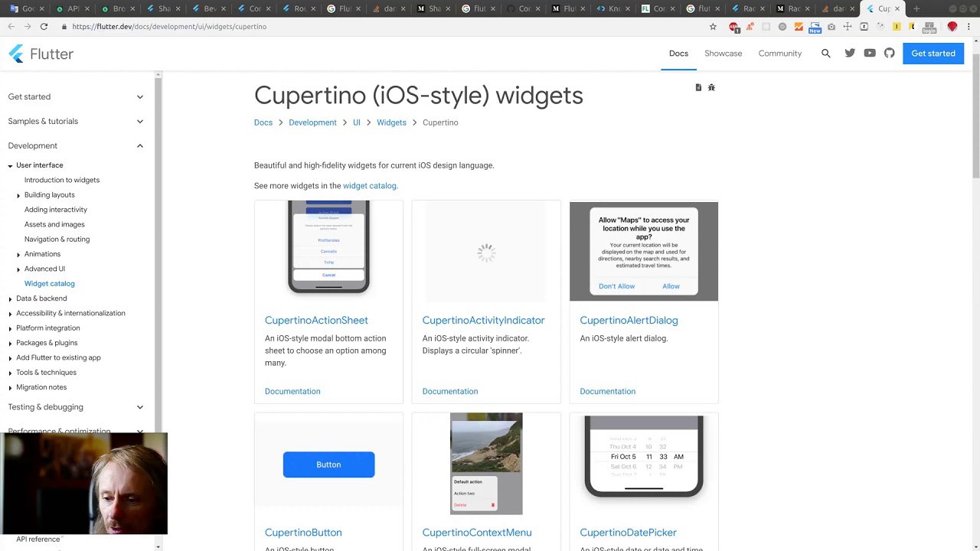Viewport: 980px width, 551px height.
Task: Click the browser forward arrow
Action: pyautogui.click(x=28, y=26)
